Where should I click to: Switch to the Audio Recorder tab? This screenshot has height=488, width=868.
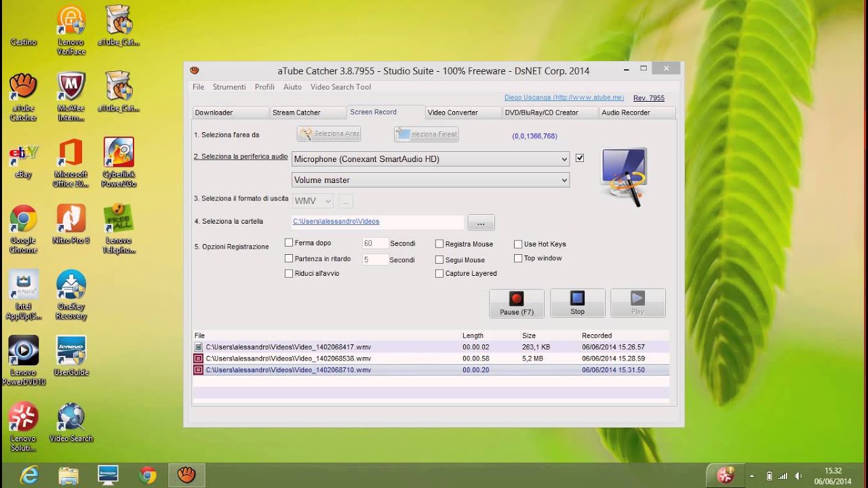(637, 113)
